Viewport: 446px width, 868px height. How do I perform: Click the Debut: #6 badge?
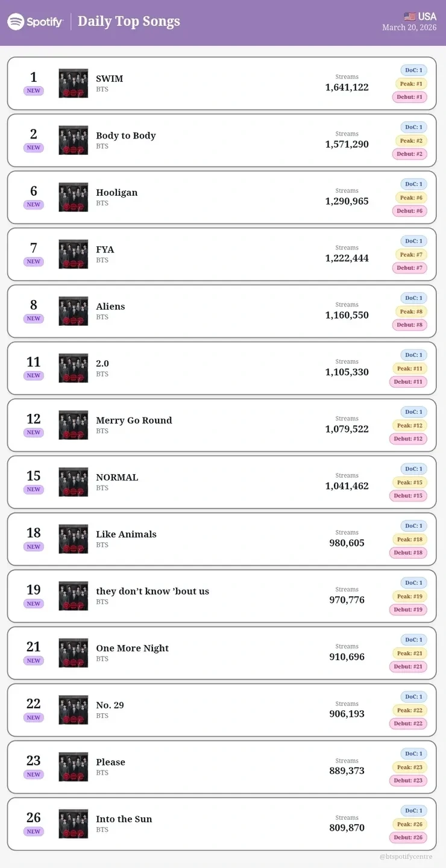coord(410,211)
